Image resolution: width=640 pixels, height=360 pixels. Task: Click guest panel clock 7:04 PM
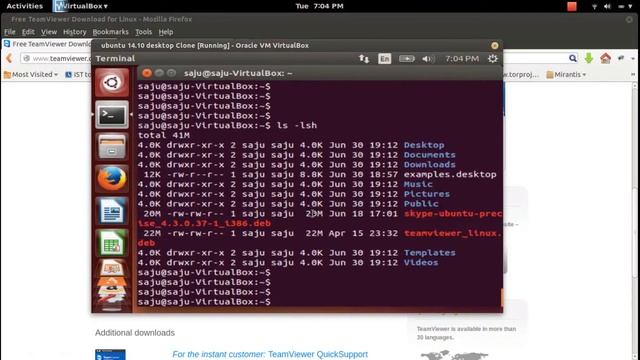coord(462,59)
